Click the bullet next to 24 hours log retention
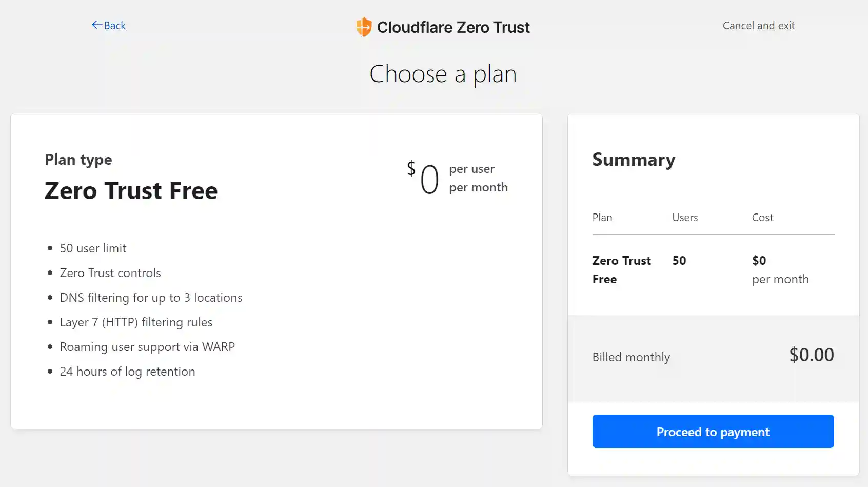 coord(50,372)
